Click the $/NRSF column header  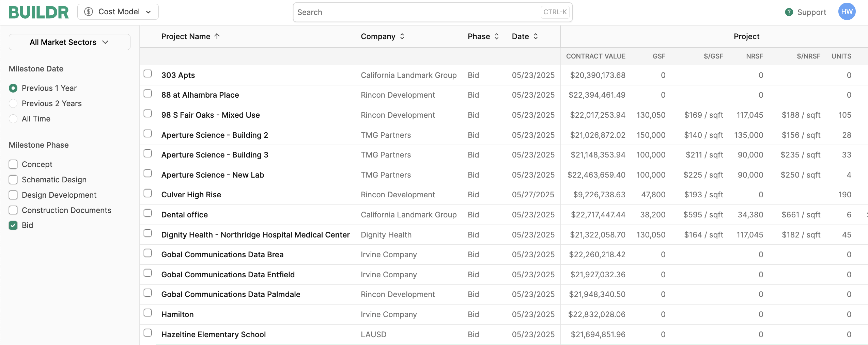[x=808, y=56]
